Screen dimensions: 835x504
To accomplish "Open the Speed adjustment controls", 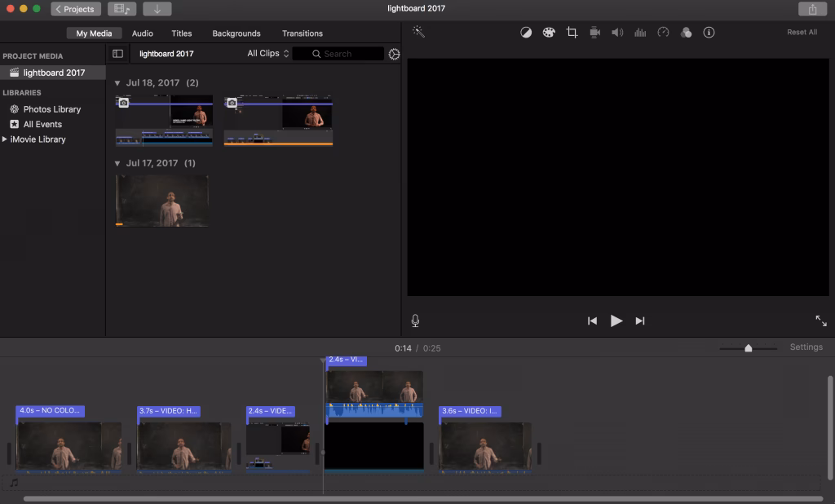I will coord(663,31).
